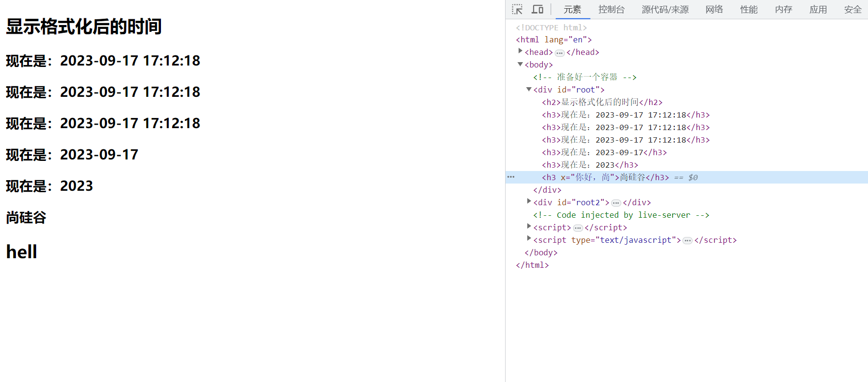Select the html lang="en" node
Screen dimensions: 868x382
[554, 40]
